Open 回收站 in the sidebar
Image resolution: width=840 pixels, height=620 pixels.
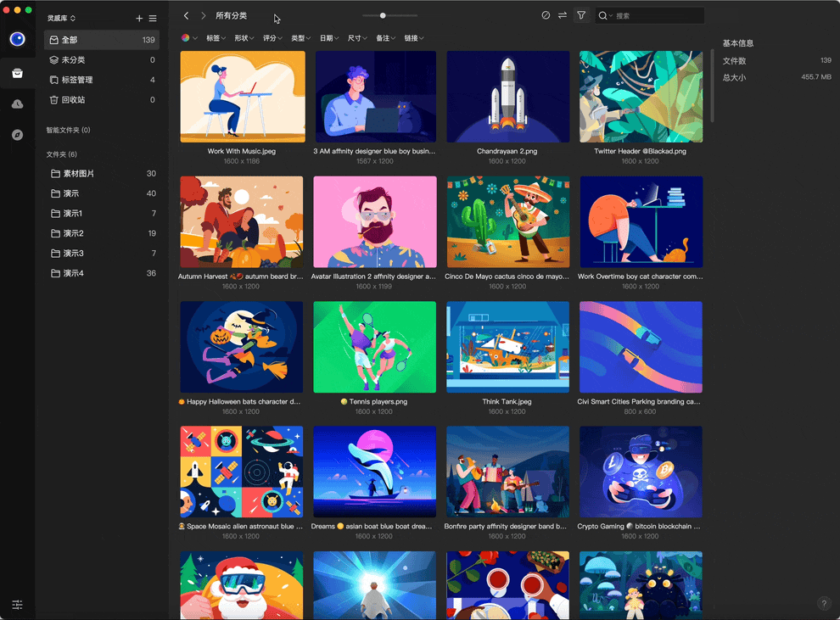[x=101, y=99]
